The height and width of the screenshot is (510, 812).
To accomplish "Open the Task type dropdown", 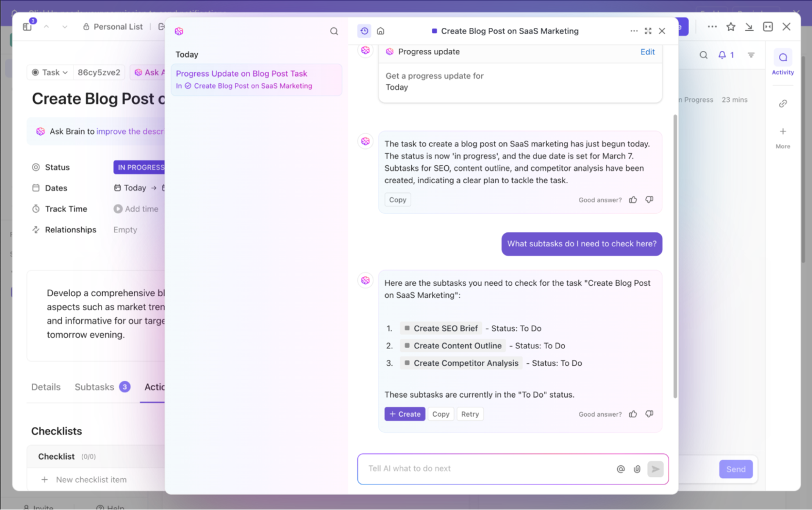I will click(x=50, y=72).
